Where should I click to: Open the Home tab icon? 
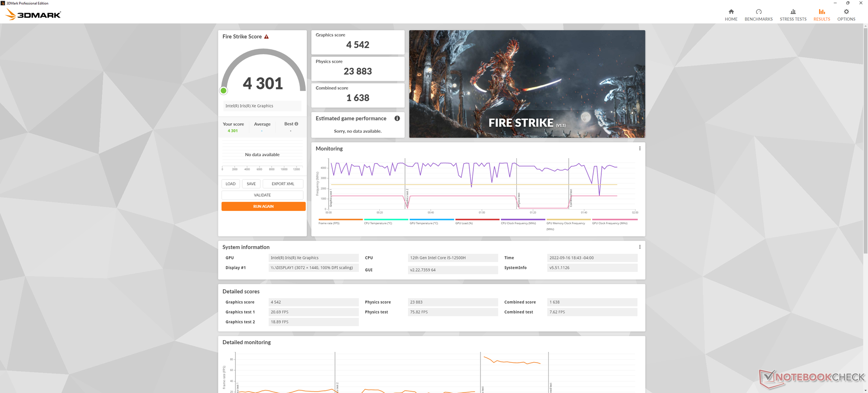tap(731, 12)
